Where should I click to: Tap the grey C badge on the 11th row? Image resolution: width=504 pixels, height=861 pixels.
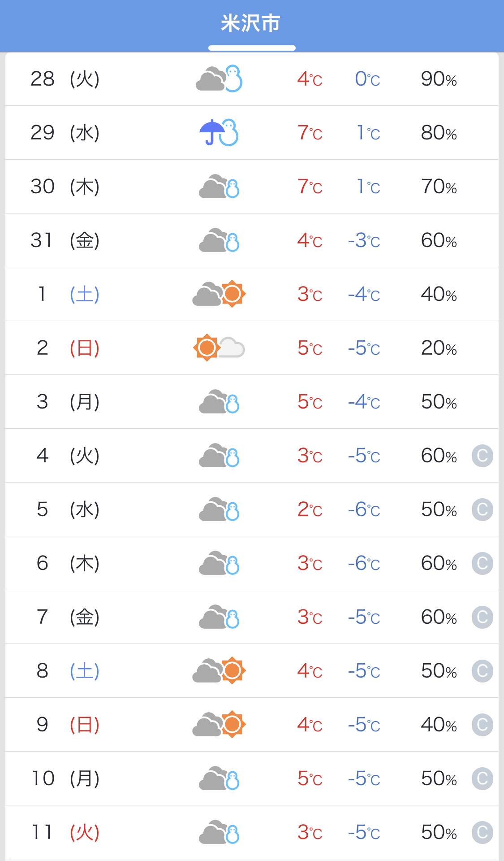pos(482,833)
